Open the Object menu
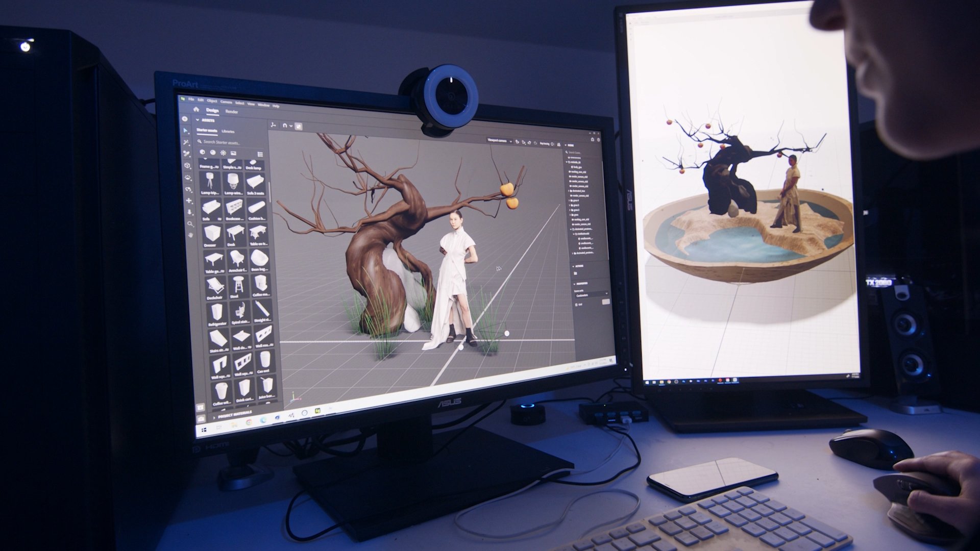The height and width of the screenshot is (551, 980). pos(212,101)
